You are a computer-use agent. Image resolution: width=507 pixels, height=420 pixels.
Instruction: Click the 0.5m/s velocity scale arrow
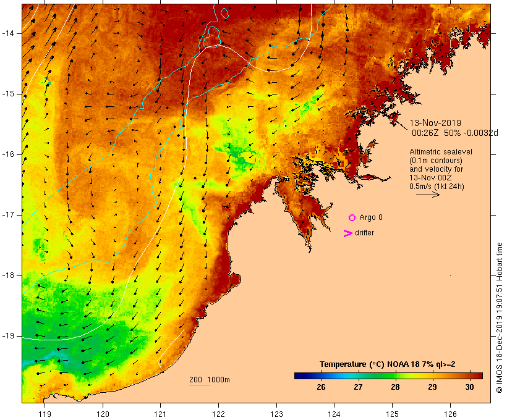tap(428, 195)
